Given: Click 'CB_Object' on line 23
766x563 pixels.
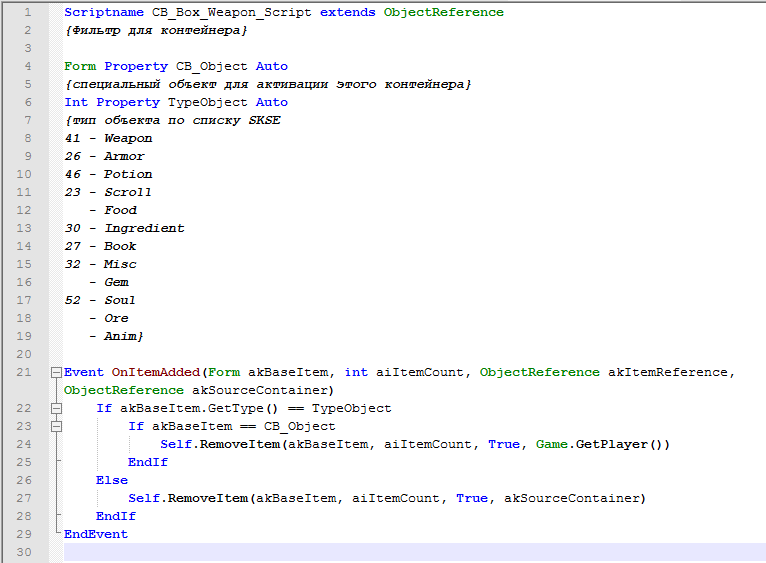Looking at the screenshot, I should (x=299, y=427).
